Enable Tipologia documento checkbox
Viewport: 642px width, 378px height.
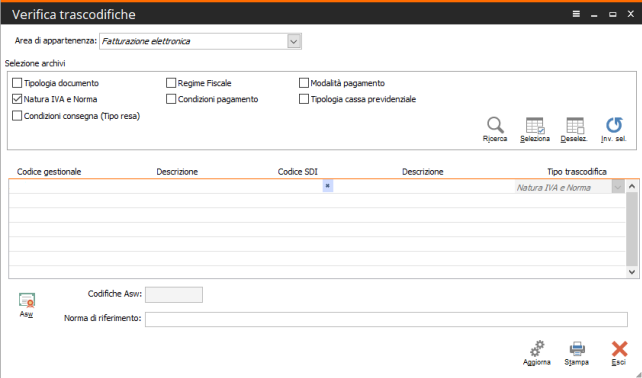click(x=17, y=83)
